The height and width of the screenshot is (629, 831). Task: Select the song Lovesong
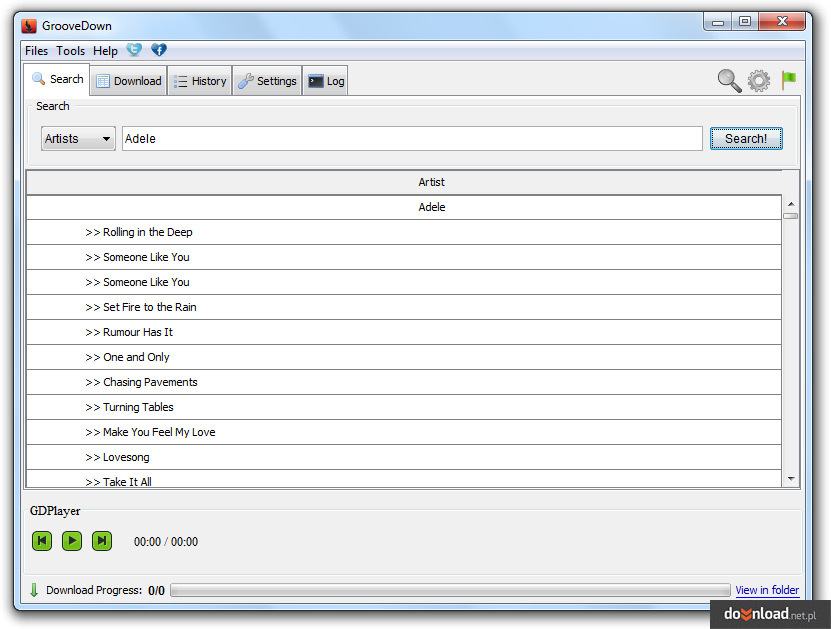pos(404,457)
